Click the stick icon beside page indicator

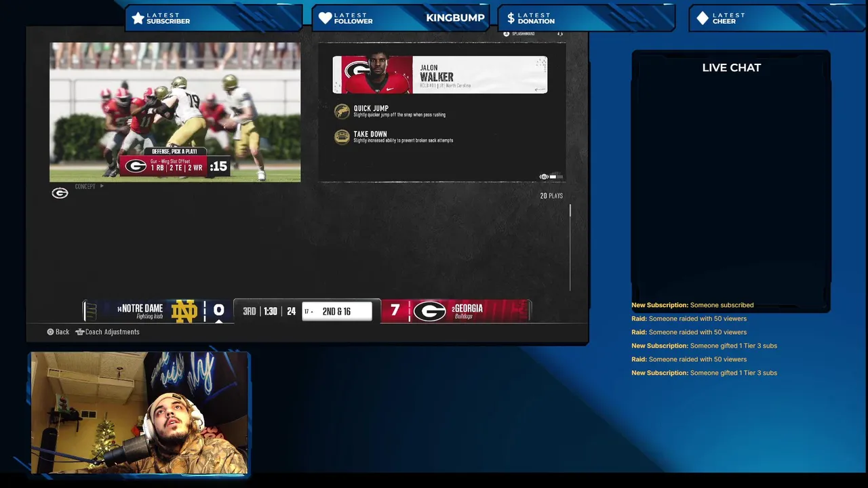point(544,177)
